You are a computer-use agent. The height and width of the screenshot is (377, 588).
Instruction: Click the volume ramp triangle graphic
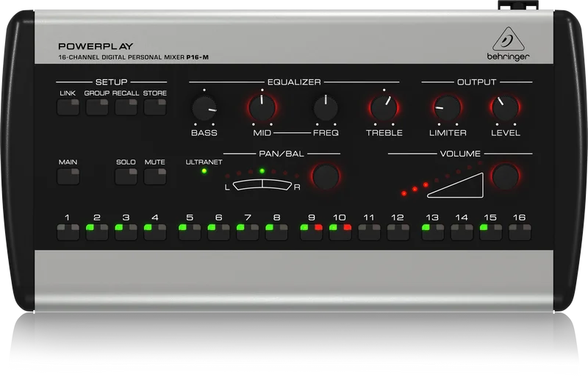click(x=455, y=185)
